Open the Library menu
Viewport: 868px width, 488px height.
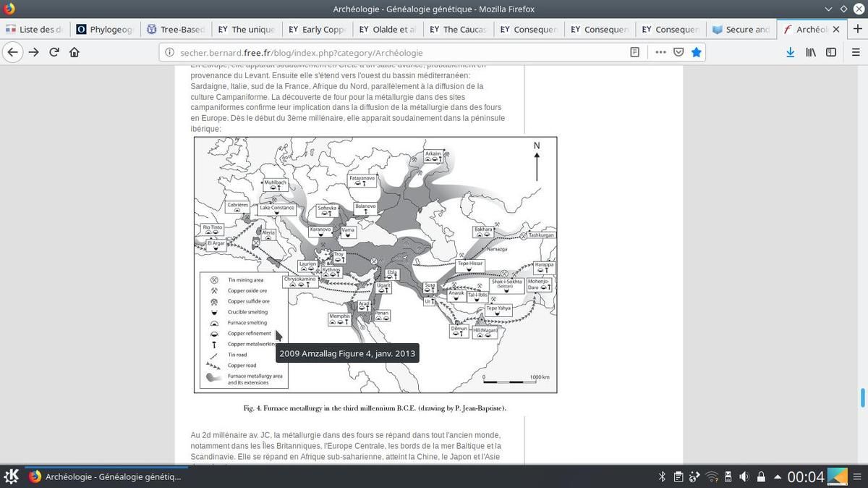[x=811, y=52]
